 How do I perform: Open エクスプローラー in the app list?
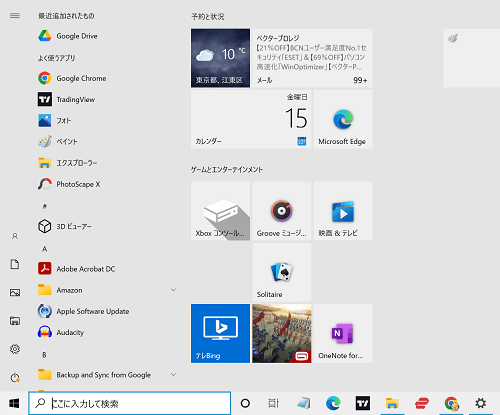(107, 163)
